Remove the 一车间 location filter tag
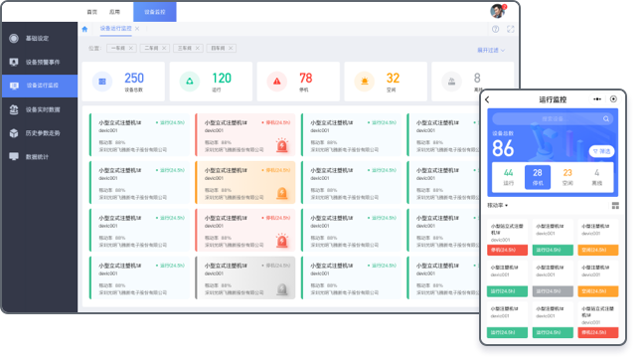 pos(130,48)
